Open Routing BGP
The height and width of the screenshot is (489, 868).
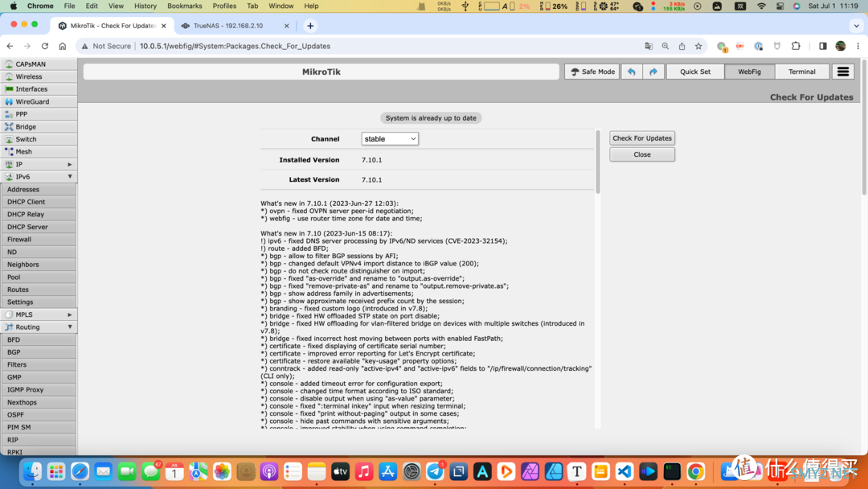[39, 352]
